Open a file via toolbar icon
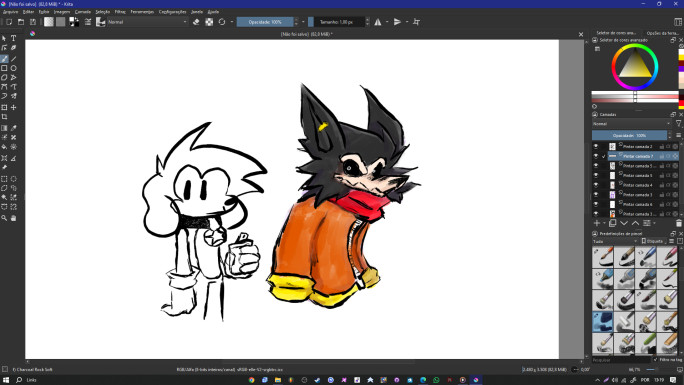Screen dimensions: 684x385 21,22
